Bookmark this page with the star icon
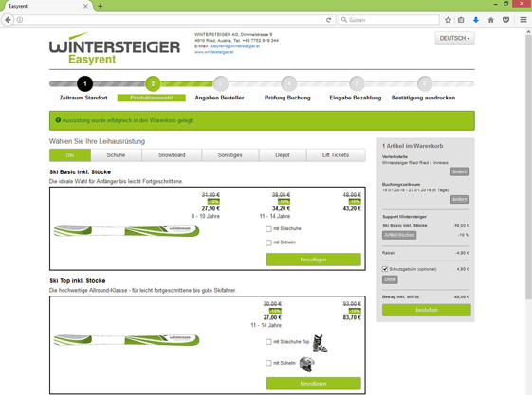This screenshot has width=532, height=395. (448, 20)
